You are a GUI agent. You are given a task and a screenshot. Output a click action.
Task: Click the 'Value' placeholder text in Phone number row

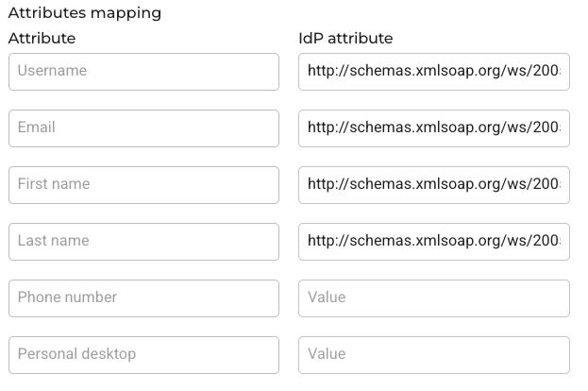click(x=327, y=297)
